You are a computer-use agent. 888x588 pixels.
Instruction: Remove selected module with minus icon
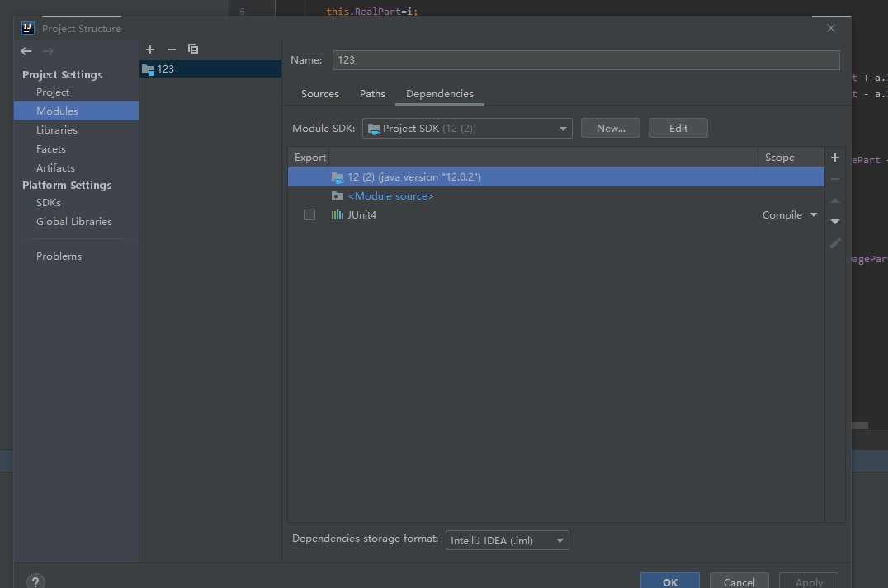(172, 49)
